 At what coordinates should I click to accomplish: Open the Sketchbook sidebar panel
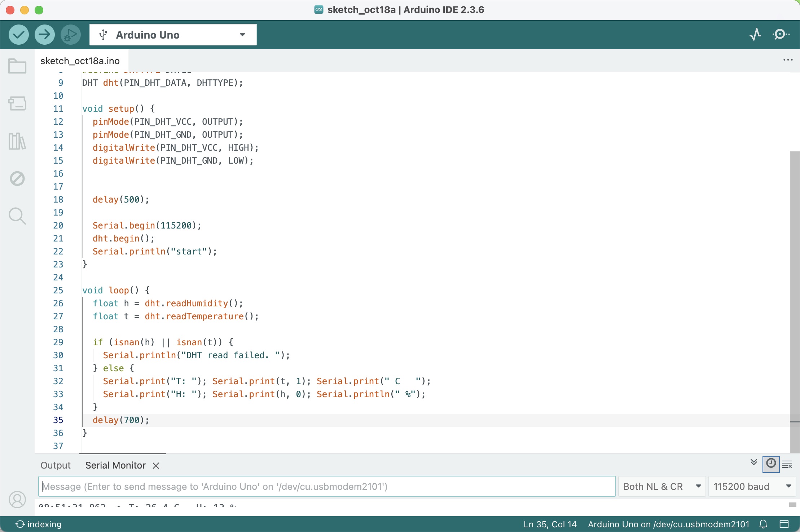coord(17,66)
